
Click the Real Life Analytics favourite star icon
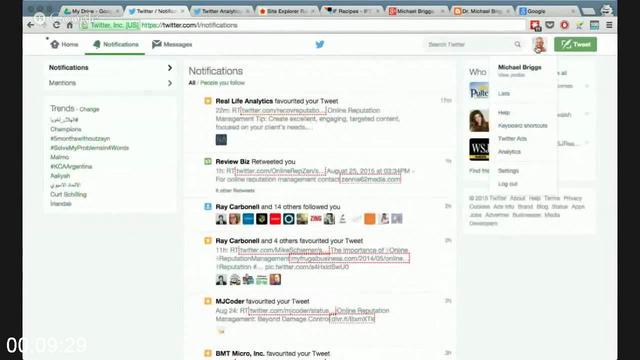pos(208,101)
